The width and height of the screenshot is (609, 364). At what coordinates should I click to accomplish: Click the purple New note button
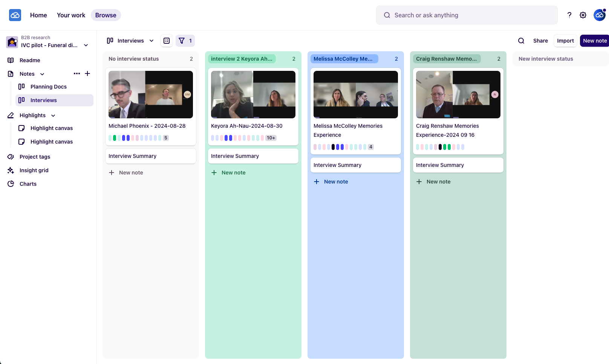click(x=594, y=41)
